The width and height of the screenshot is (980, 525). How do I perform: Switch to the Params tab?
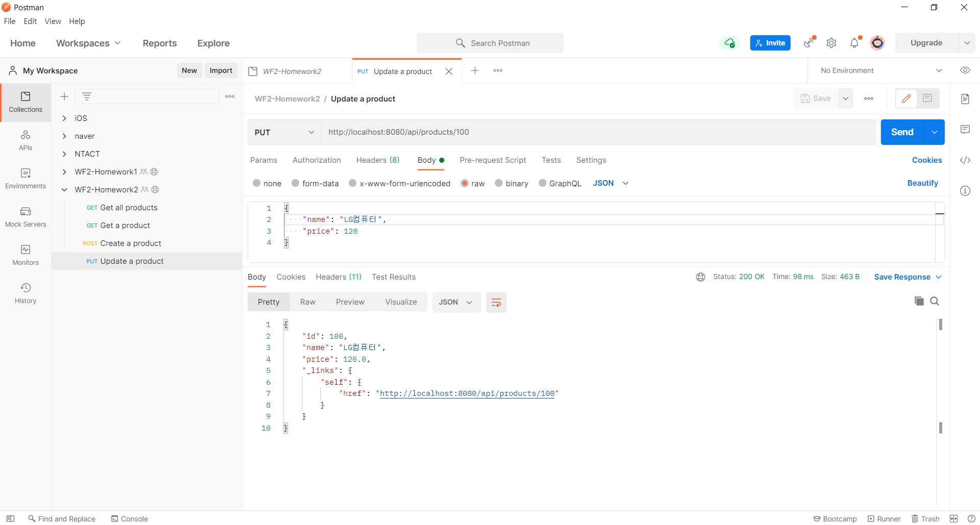tap(264, 160)
